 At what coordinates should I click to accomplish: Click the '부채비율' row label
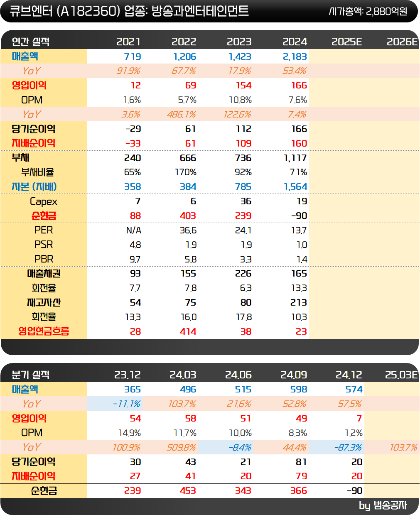[x=37, y=172]
